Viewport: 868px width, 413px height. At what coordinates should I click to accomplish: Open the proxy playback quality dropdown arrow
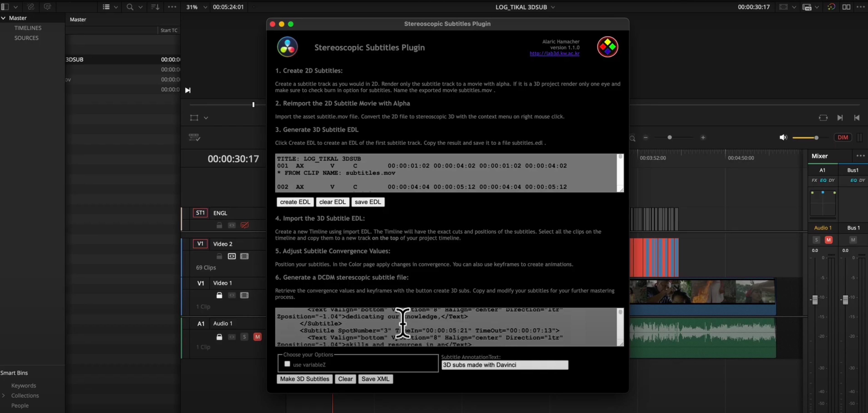click(817, 7)
